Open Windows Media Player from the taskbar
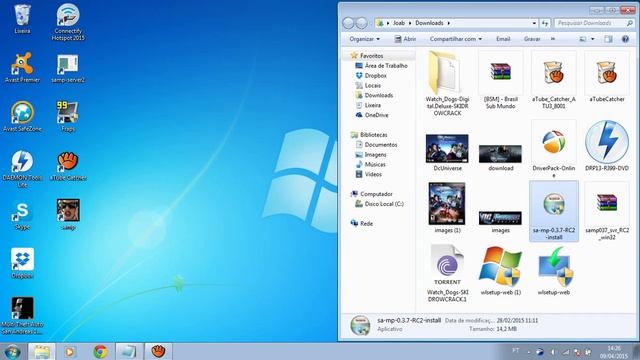The height and width of the screenshot is (360, 640). click(69, 351)
